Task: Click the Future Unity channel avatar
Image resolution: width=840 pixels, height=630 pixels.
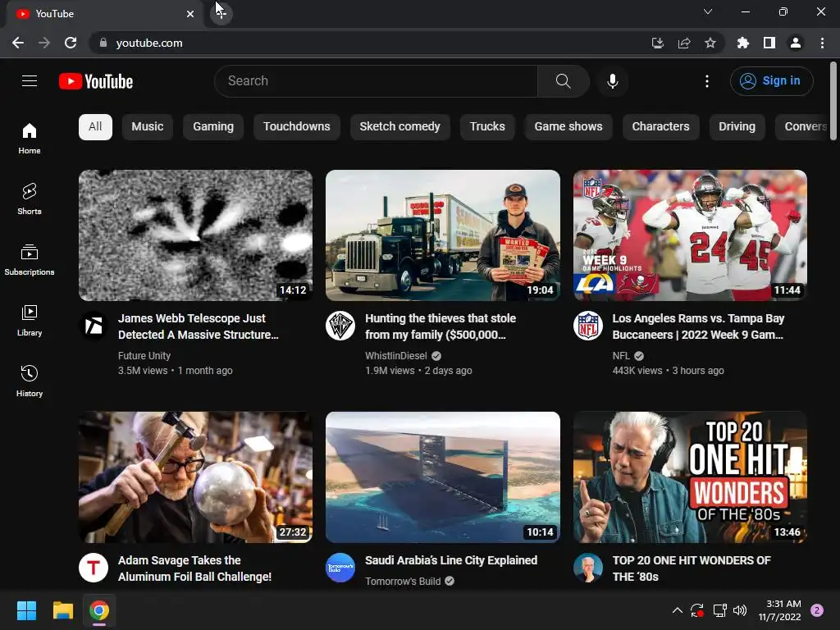Action: [x=94, y=325]
